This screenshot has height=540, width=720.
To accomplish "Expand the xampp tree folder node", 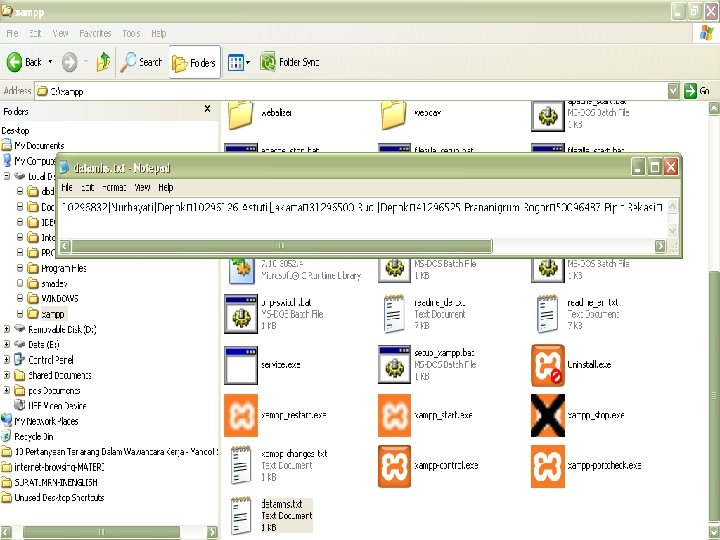I will pyautogui.click(x=20, y=314).
